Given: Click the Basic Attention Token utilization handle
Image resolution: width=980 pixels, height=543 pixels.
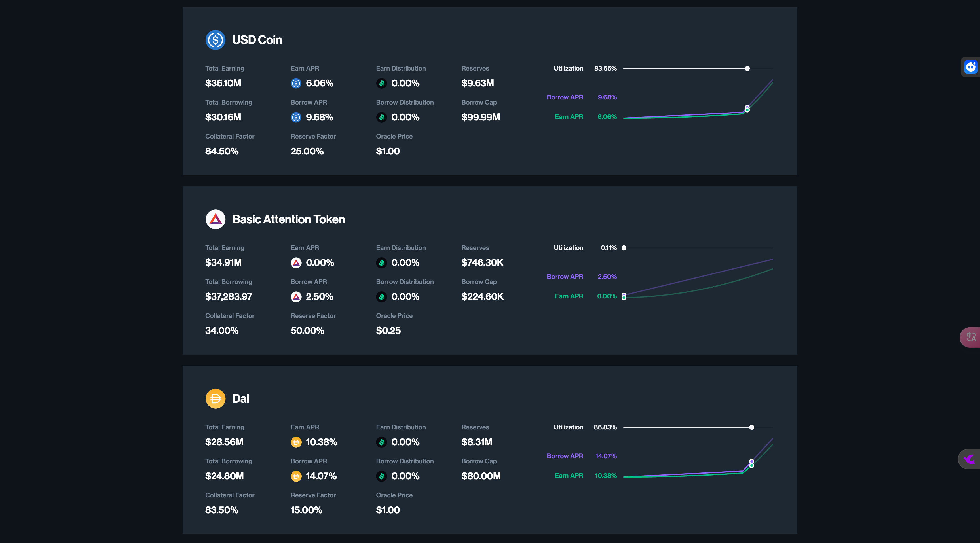Looking at the screenshot, I should click(624, 248).
